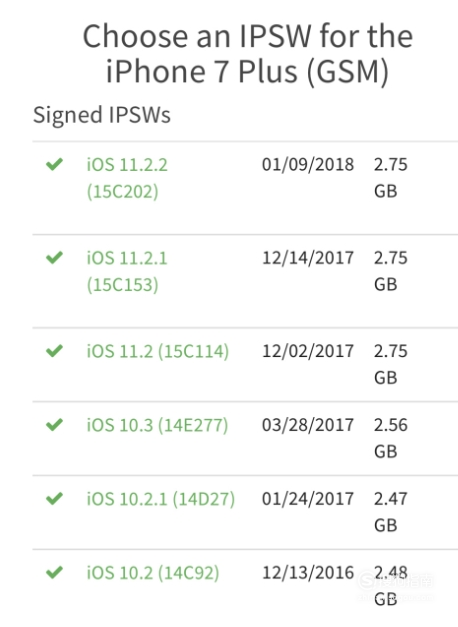Click the green checkmark beside iOS 10.2
The height and width of the screenshot is (627, 458).
point(54,572)
